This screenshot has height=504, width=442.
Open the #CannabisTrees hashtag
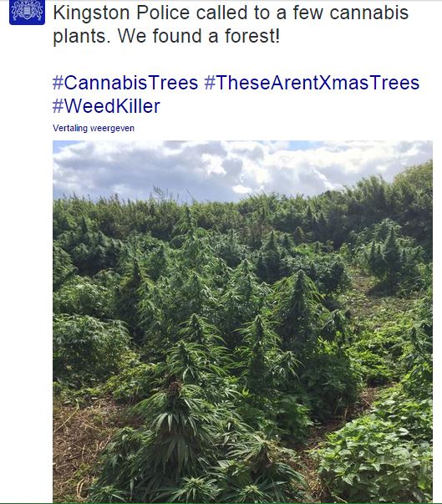(125, 83)
